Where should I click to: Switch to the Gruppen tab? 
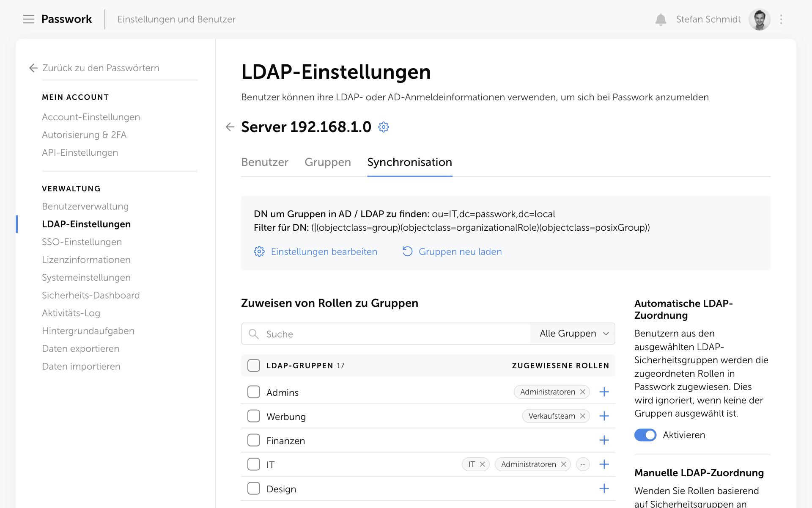point(328,162)
